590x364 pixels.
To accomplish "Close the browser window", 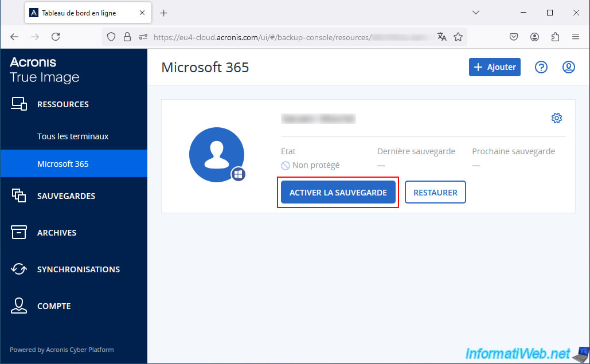I will click(576, 13).
